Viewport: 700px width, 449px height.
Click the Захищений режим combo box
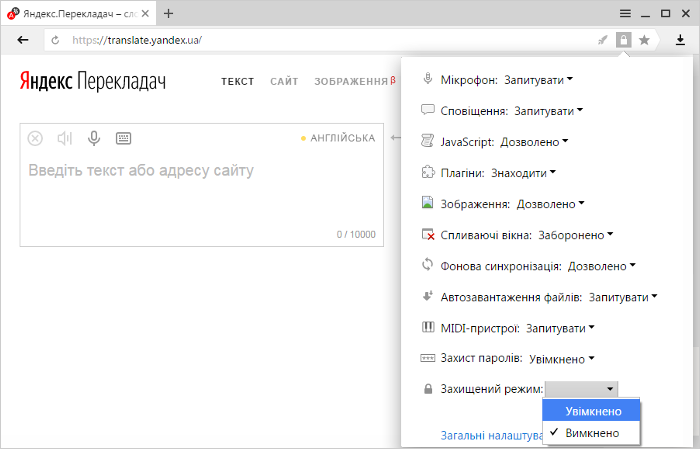582,389
